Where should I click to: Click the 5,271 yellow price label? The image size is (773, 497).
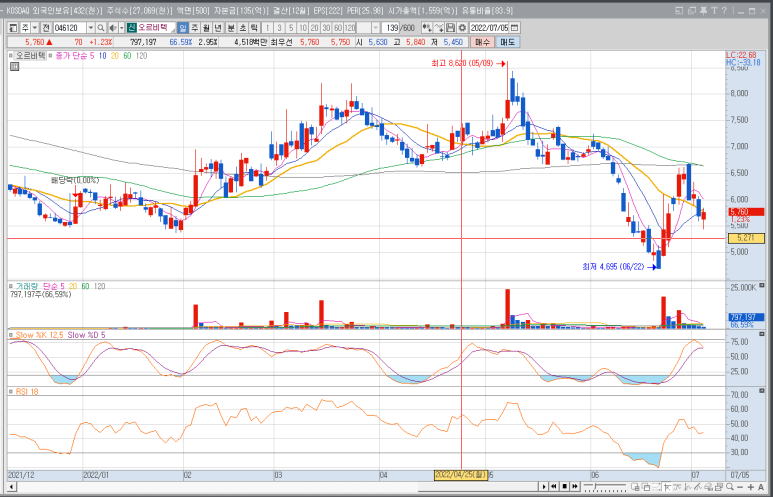(x=746, y=238)
